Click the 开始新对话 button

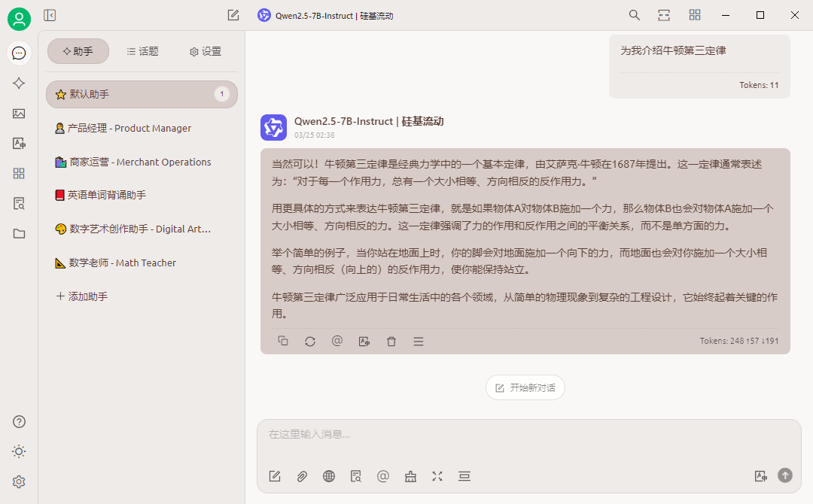(x=525, y=387)
